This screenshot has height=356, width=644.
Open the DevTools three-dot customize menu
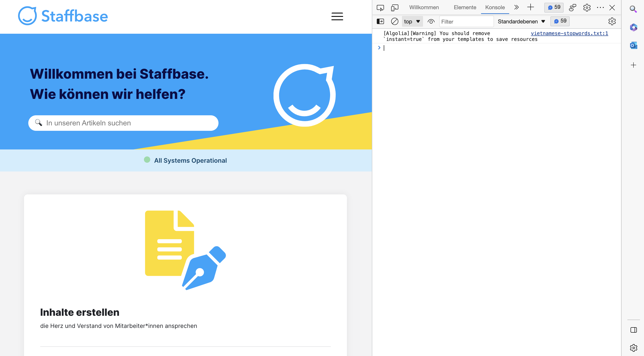(600, 8)
